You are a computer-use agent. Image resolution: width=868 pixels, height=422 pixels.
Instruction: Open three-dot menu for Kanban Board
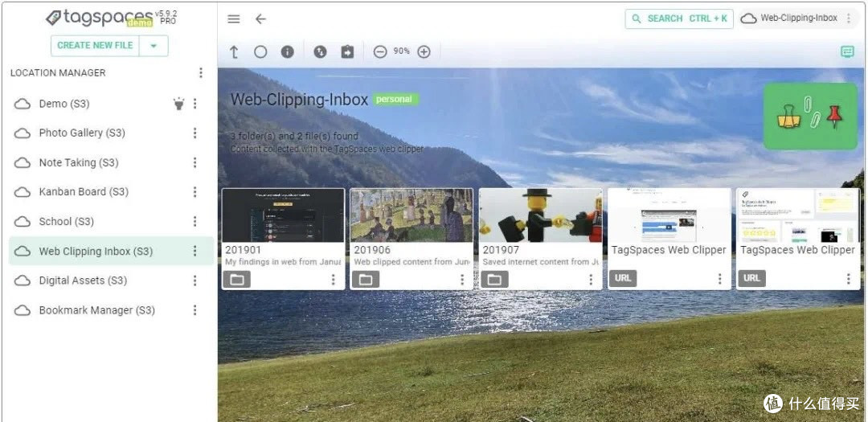point(194,191)
